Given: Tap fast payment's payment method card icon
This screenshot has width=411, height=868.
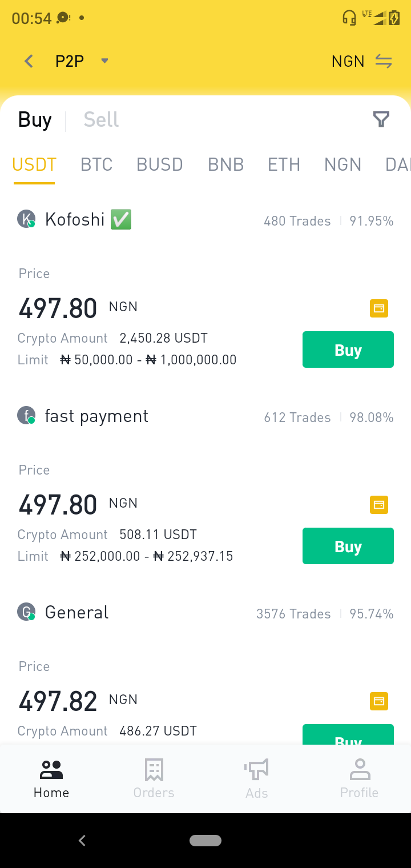Looking at the screenshot, I should [379, 505].
